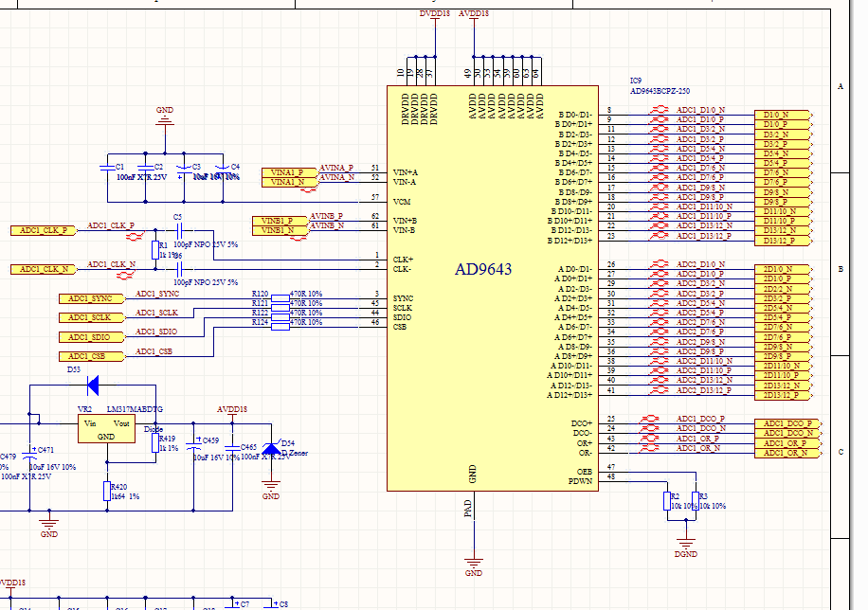Select capacitor C465
Viewport: 868px width, 610px height.
[x=232, y=446]
